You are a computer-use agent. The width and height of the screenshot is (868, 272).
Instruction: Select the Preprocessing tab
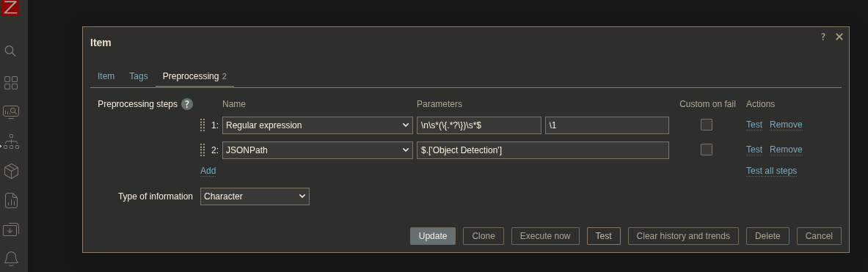coord(194,76)
